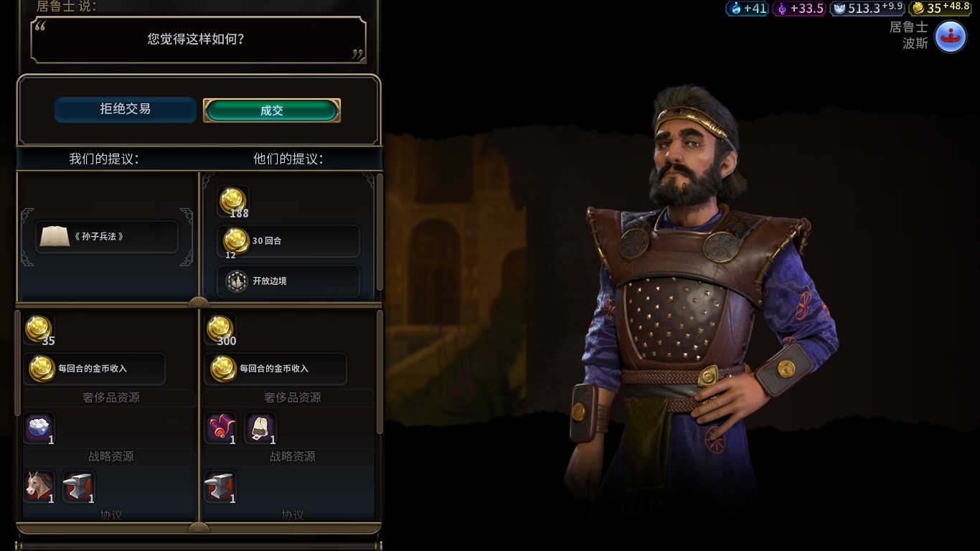Pick Cyrus's tea luxury resource
Viewport: 980px width, 551px height.
[x=260, y=428]
